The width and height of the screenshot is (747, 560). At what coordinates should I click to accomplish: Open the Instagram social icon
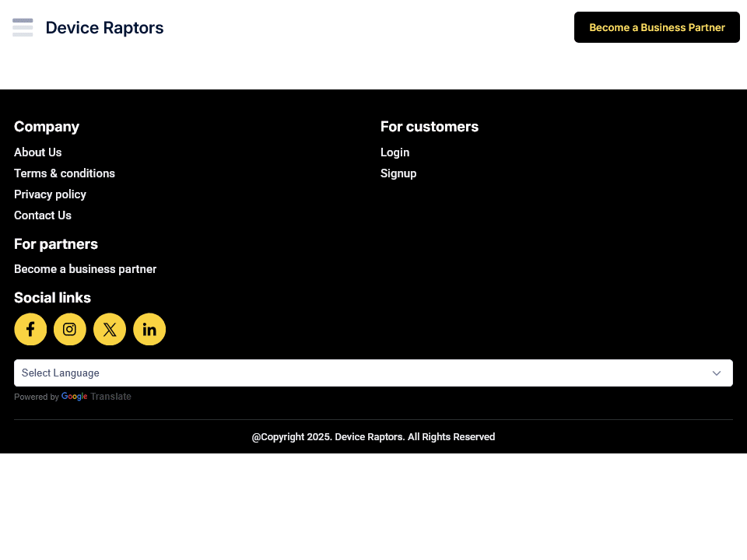(x=70, y=329)
